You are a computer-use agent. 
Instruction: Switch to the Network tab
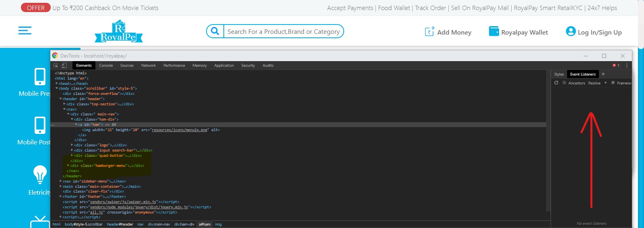149,65
